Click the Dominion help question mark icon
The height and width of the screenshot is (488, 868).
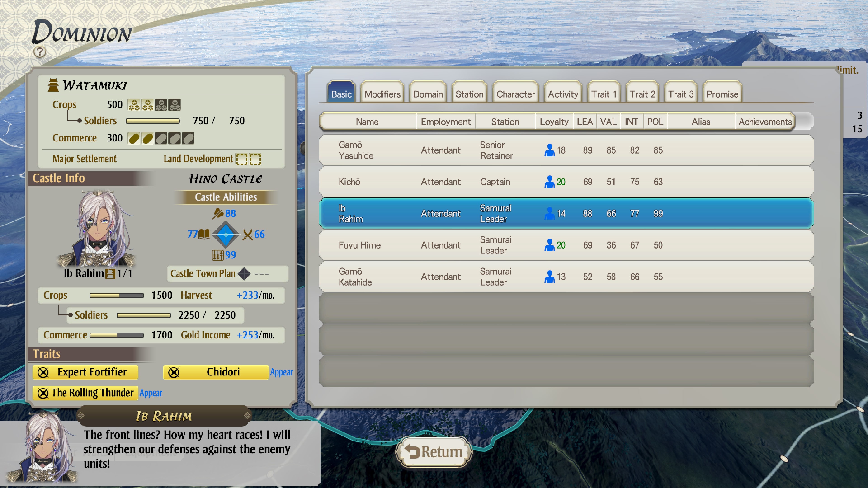pos(40,52)
